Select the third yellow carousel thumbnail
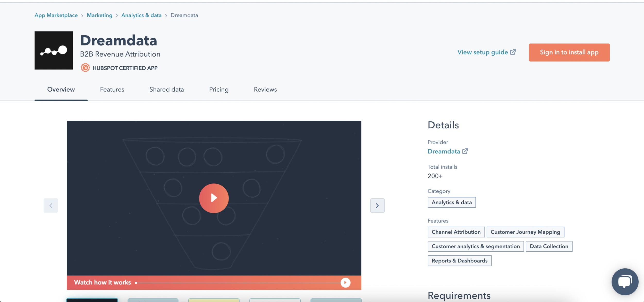 (214, 300)
